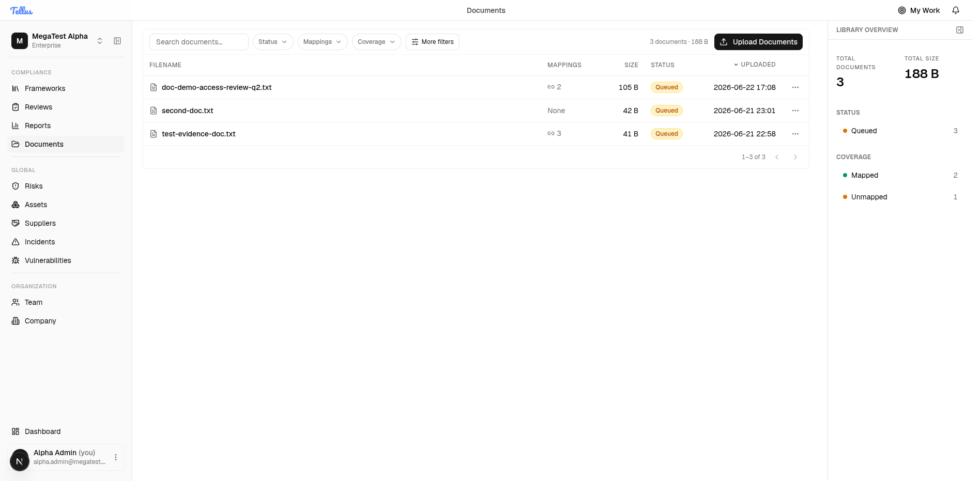This screenshot has height=481, width=980.
Task: Click None mappings for second-doc.txt
Action: tap(556, 111)
